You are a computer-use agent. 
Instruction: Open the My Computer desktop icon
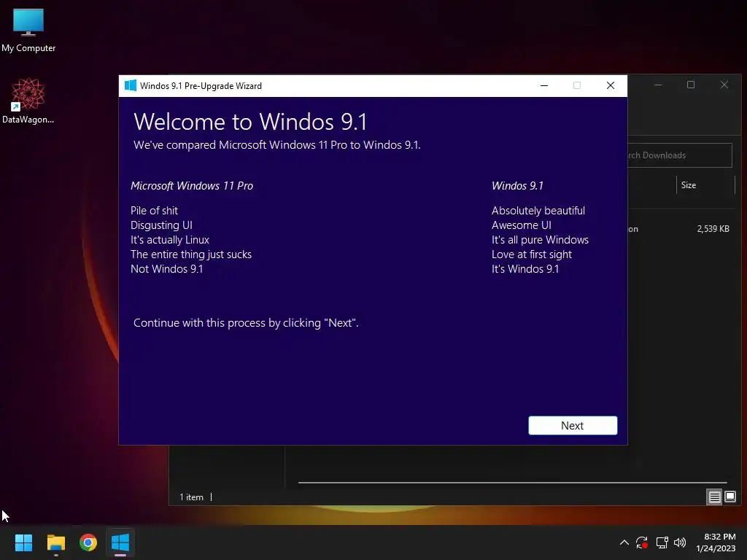pos(28,30)
